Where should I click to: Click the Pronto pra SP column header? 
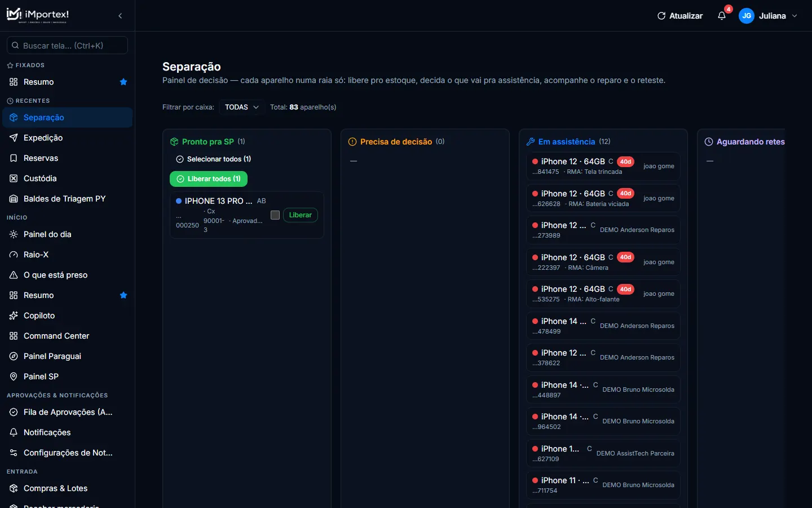[208, 142]
